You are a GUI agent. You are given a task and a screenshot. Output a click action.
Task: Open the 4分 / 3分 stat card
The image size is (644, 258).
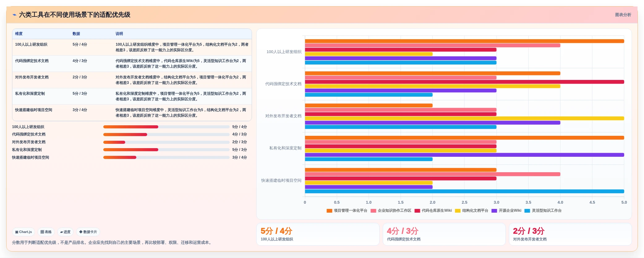[x=444, y=234]
